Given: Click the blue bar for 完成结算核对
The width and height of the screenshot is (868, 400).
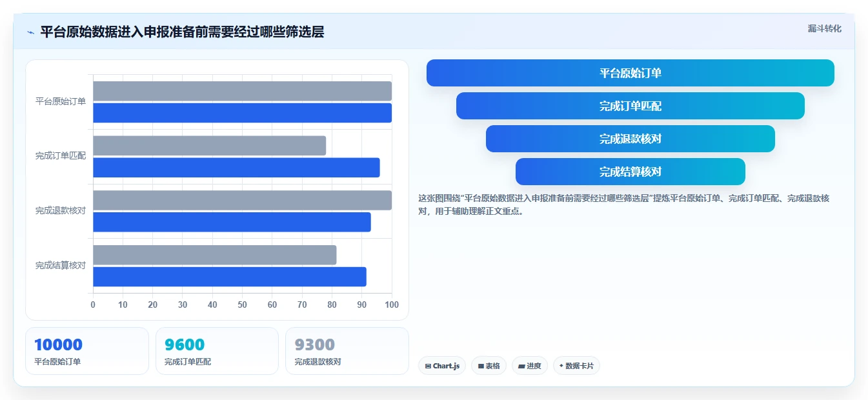Looking at the screenshot, I should [x=230, y=277].
